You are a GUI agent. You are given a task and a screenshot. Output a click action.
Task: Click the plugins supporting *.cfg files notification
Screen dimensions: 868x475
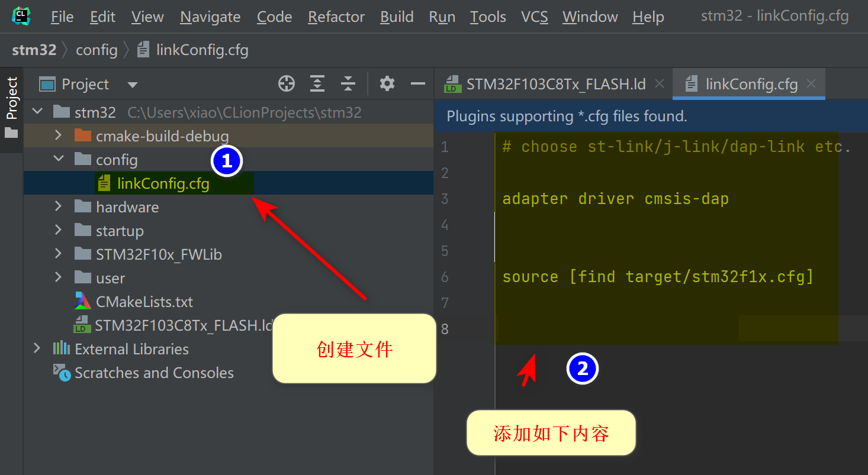tap(567, 116)
